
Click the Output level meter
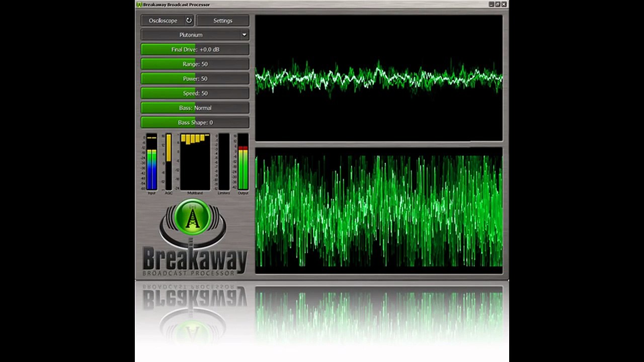[x=243, y=162]
